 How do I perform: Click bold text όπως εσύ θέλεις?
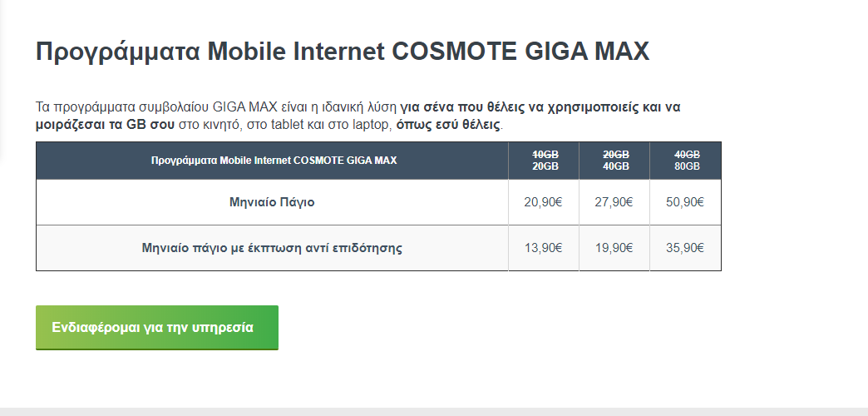[x=448, y=125]
